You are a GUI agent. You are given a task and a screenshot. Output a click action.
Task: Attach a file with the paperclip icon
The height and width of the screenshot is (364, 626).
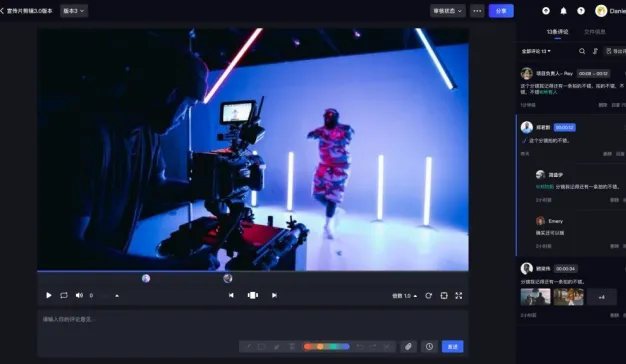(408, 346)
